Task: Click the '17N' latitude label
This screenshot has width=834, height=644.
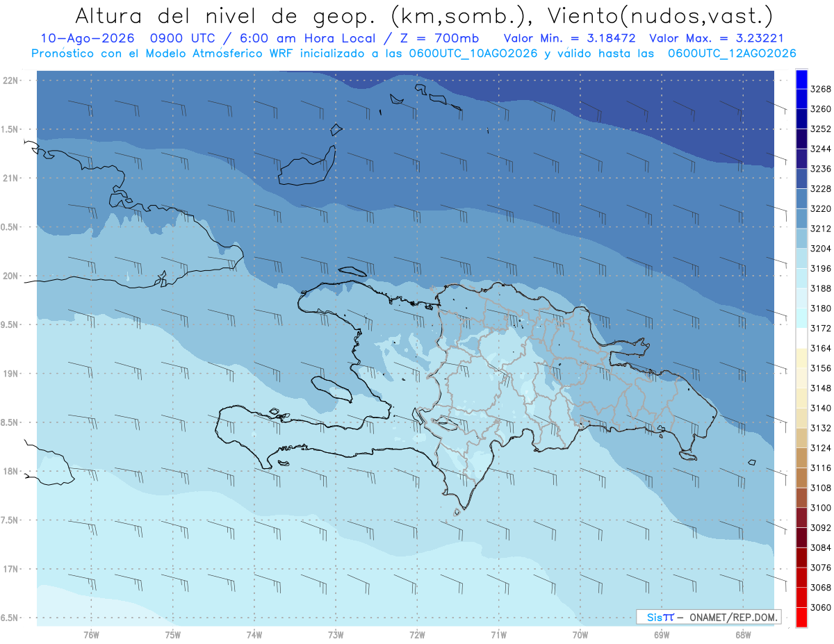Action: click(10, 569)
